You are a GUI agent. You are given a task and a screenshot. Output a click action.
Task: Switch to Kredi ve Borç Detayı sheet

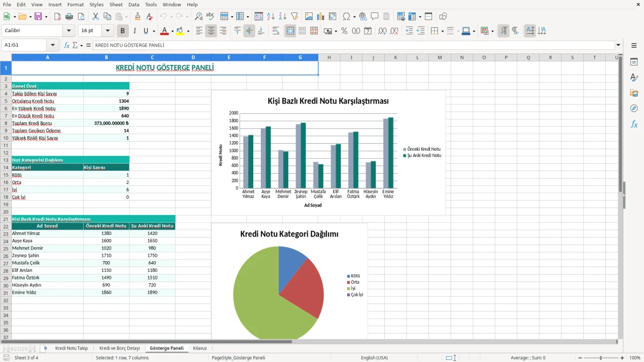tap(120, 348)
